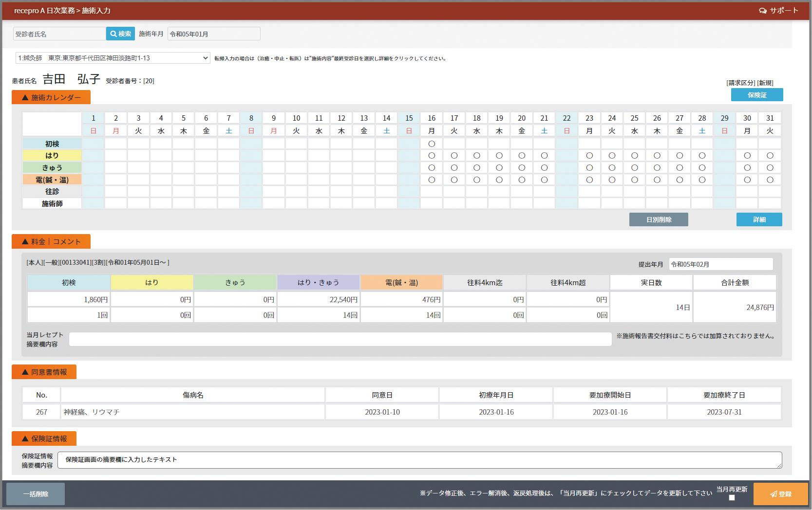The height and width of the screenshot is (510, 812).
Task: Click patient name 吉田 弘子
Action: pos(72,79)
